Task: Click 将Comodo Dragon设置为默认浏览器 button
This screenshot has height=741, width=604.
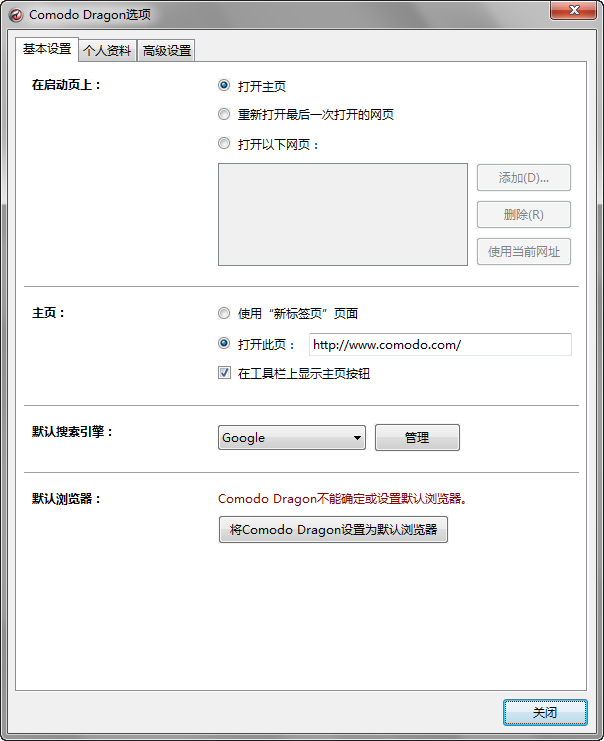Action: 333,530
